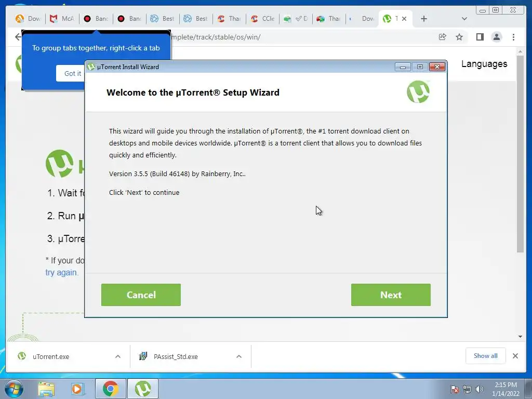The width and height of the screenshot is (532, 399).
Task: Expand PAssist_Std.exe download options chevron
Action: pos(239,356)
